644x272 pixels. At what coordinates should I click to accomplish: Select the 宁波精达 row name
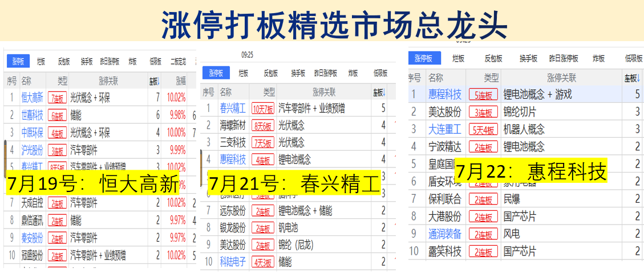445,146
